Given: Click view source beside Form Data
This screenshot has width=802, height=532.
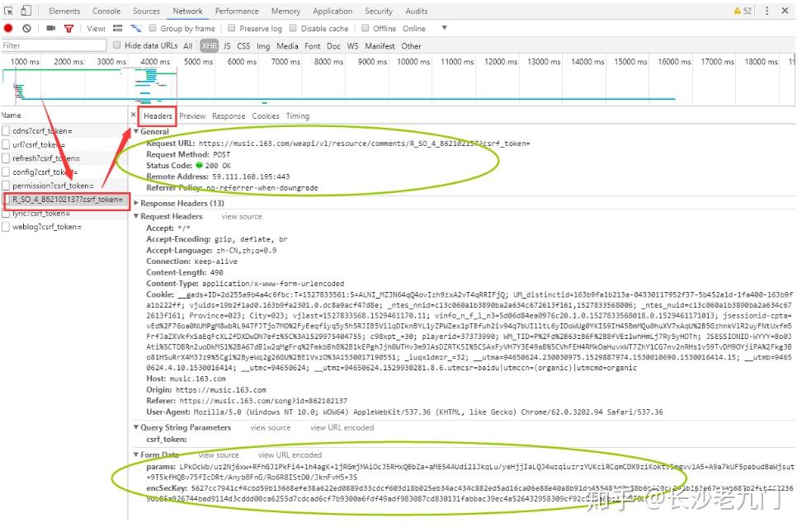Looking at the screenshot, I should click(x=219, y=454).
